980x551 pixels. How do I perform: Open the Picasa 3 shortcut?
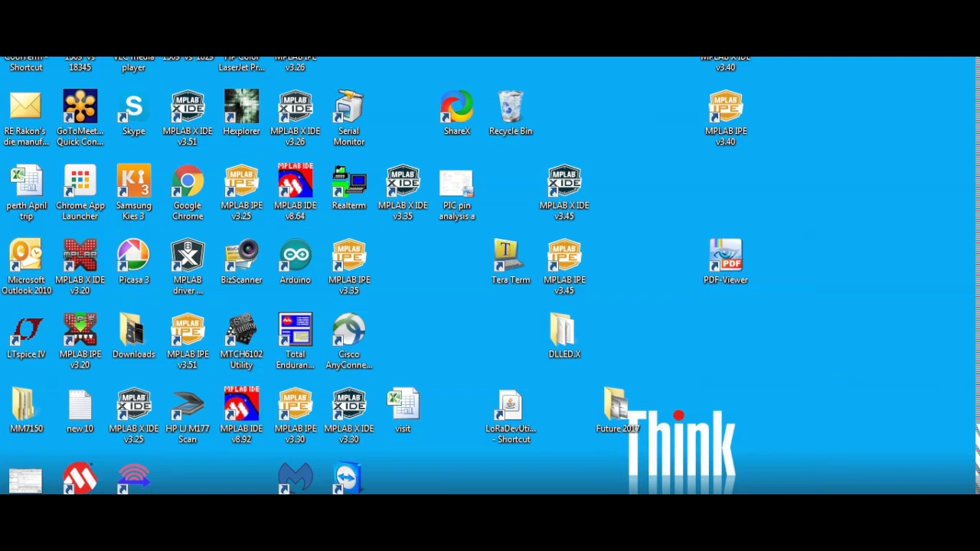click(x=134, y=262)
